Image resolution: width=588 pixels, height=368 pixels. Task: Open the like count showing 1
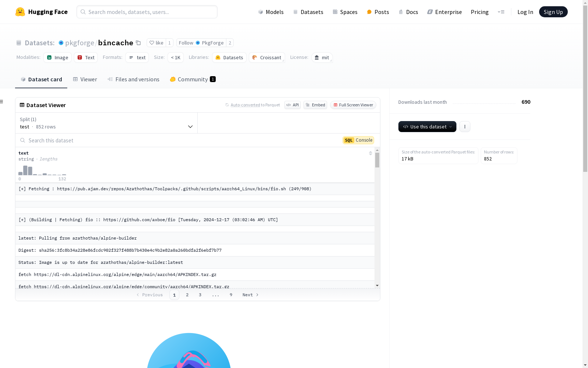[x=169, y=43]
